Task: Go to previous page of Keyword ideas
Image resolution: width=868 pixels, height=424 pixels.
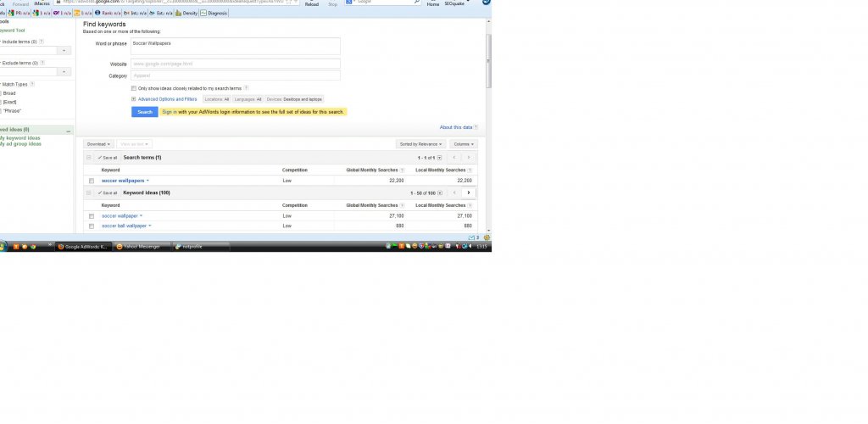Action: tap(454, 192)
